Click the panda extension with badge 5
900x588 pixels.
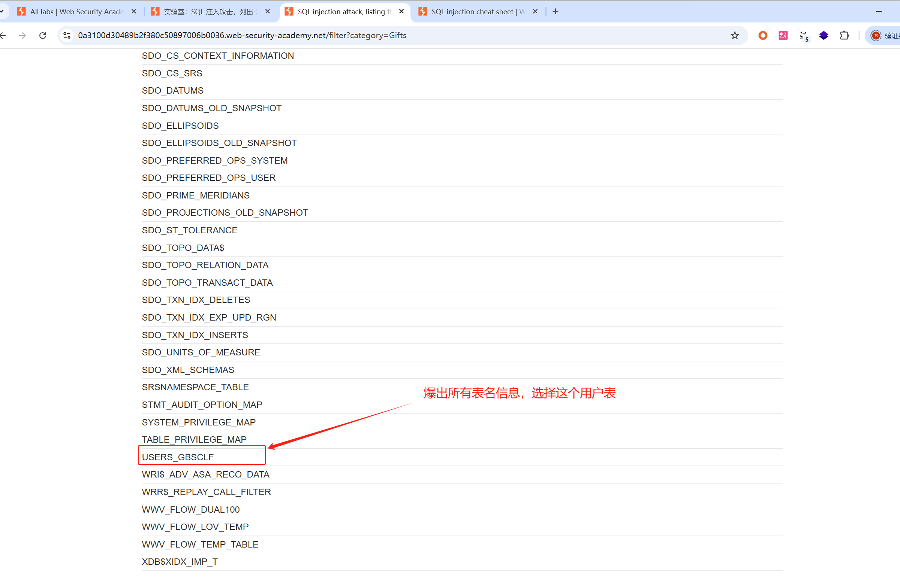(x=804, y=36)
